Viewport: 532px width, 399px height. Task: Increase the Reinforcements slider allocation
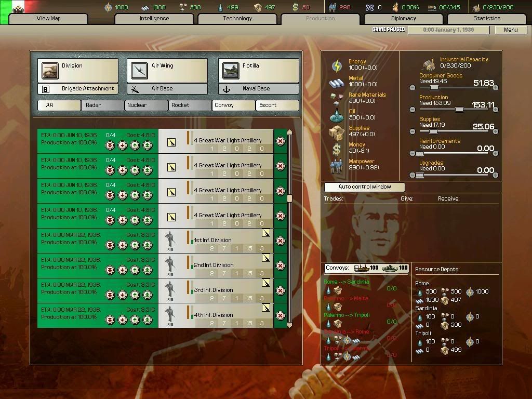496,153
